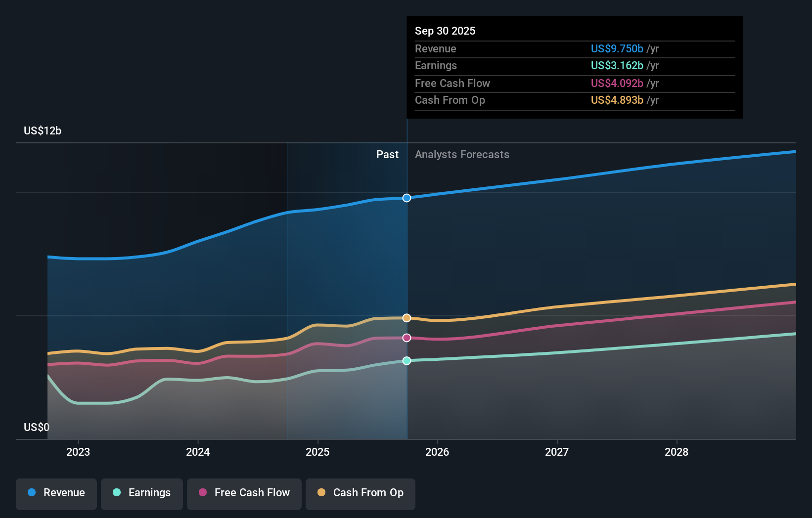
Task: Toggle Free Cash Flow series display
Action: [x=244, y=493]
